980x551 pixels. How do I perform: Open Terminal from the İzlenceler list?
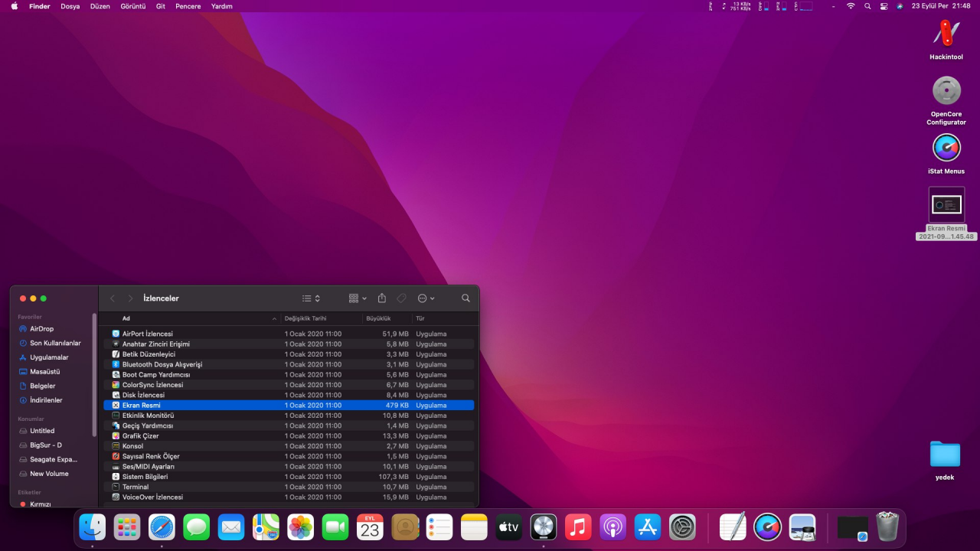click(x=136, y=487)
